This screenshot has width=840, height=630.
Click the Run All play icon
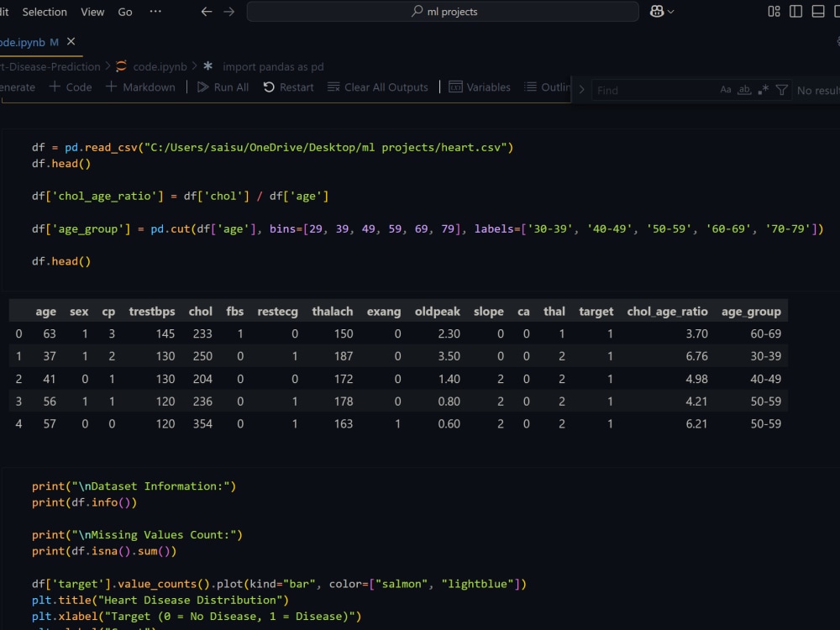202,87
